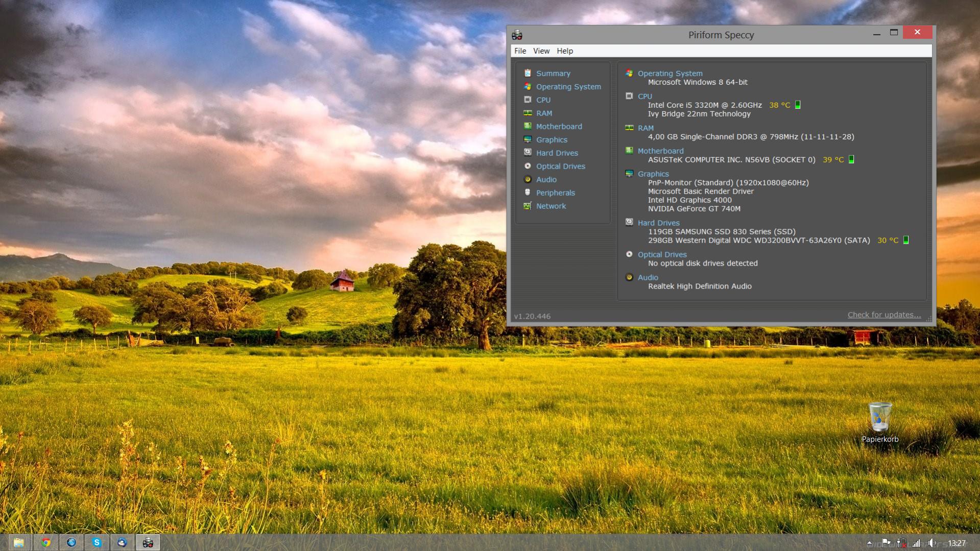Show hidden icons in the system tray

point(869,543)
